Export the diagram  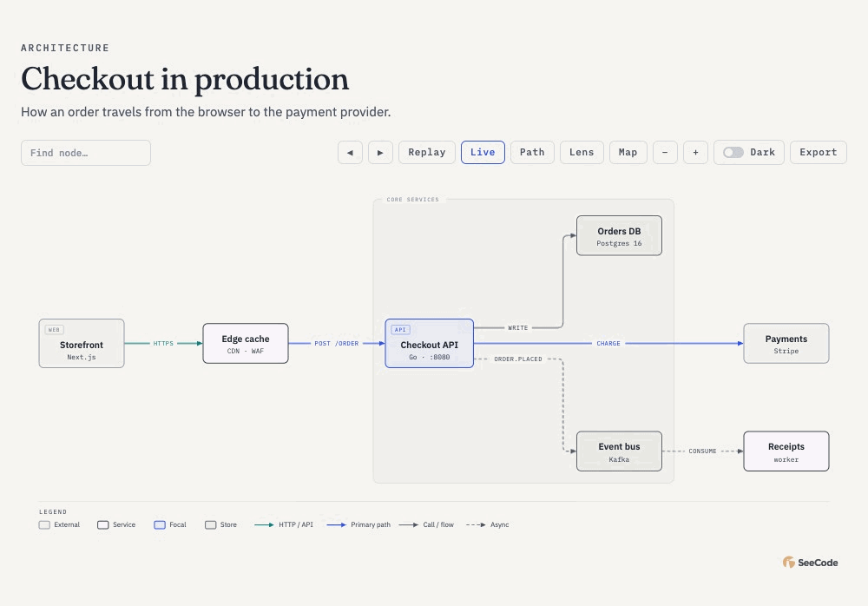point(819,152)
